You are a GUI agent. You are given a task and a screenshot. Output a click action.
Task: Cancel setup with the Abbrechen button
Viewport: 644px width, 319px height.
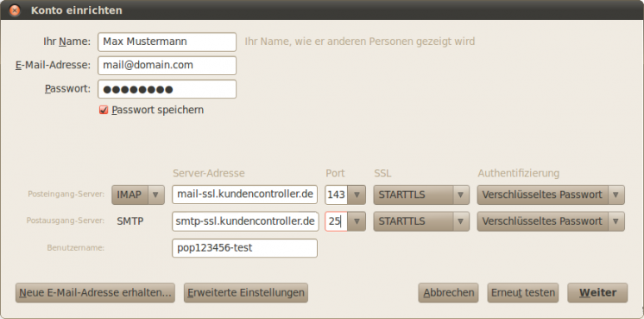tap(449, 293)
